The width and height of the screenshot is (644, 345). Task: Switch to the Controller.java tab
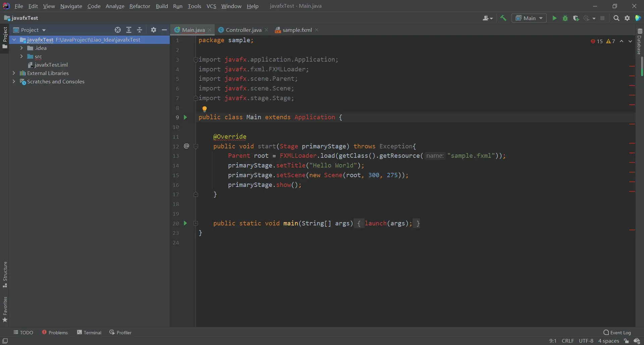click(x=243, y=30)
